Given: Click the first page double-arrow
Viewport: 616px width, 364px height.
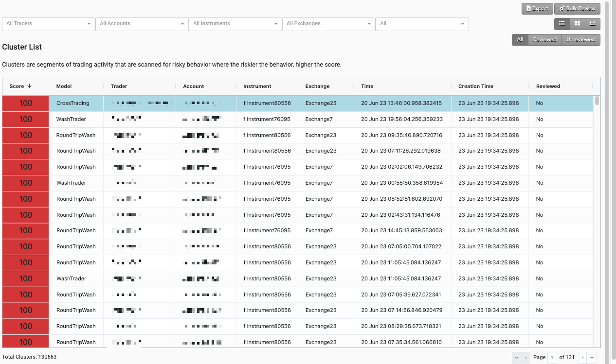Looking at the screenshot, I should tap(517, 358).
